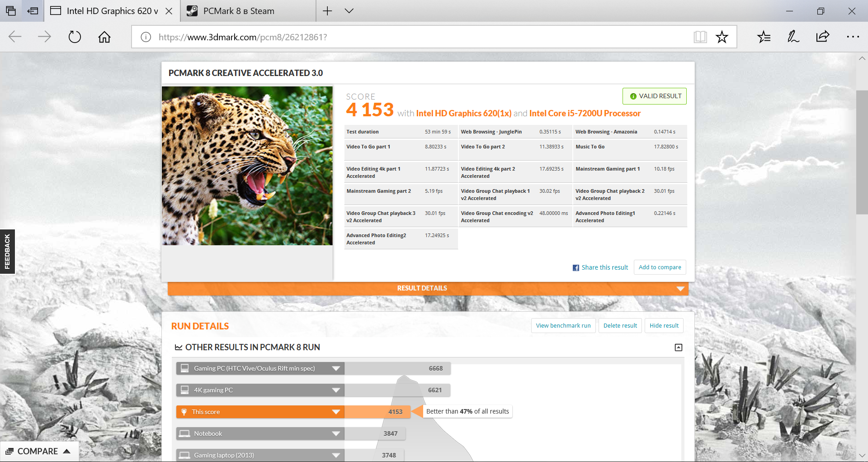Click the score value 4 153

(x=370, y=110)
